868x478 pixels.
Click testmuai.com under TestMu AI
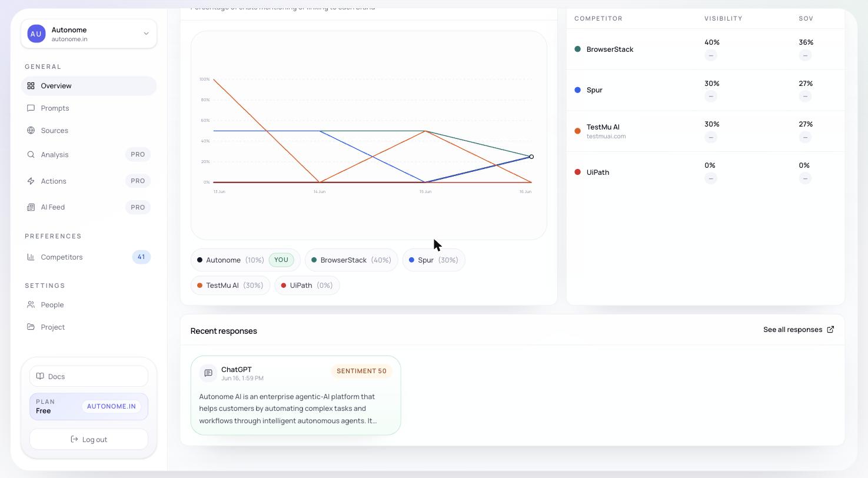(x=606, y=137)
